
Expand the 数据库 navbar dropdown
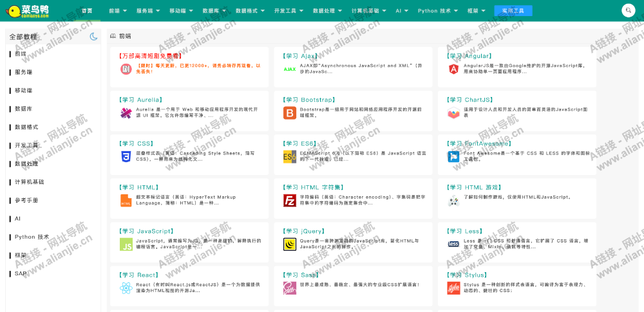tap(214, 11)
